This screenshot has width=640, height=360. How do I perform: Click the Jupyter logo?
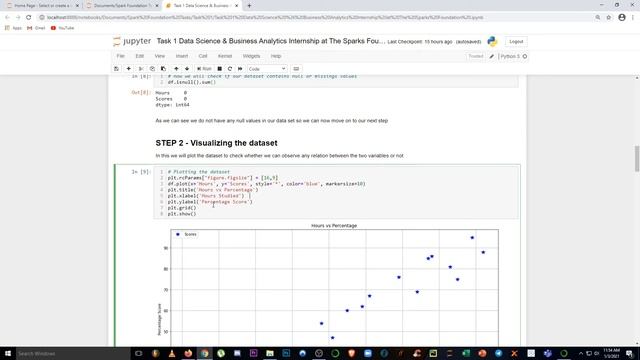(132, 41)
